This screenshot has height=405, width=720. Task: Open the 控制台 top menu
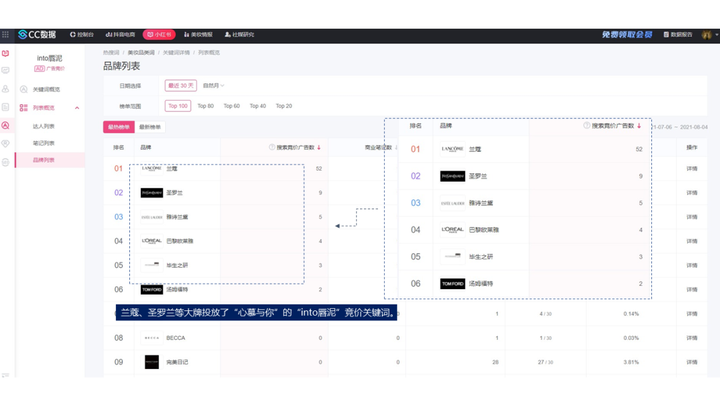pos(82,34)
